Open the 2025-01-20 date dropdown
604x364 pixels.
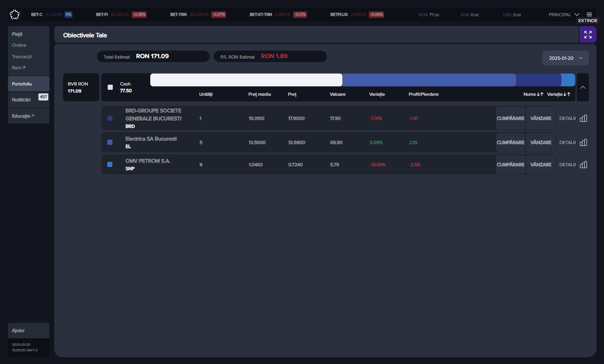[x=566, y=58]
